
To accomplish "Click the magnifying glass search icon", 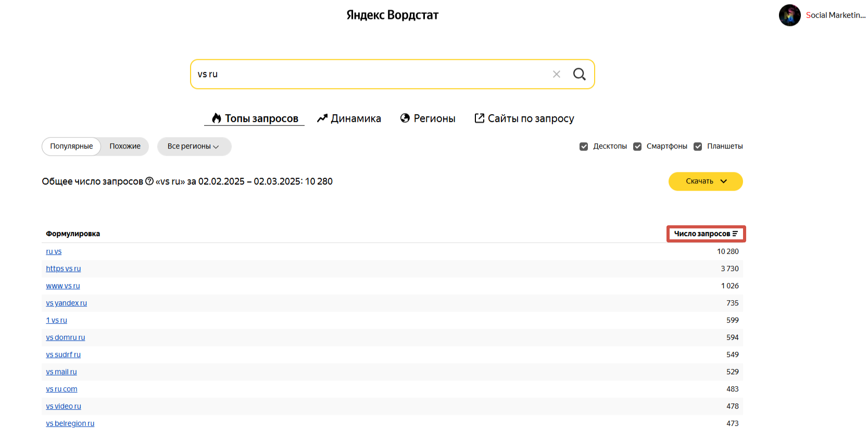I will [x=580, y=74].
